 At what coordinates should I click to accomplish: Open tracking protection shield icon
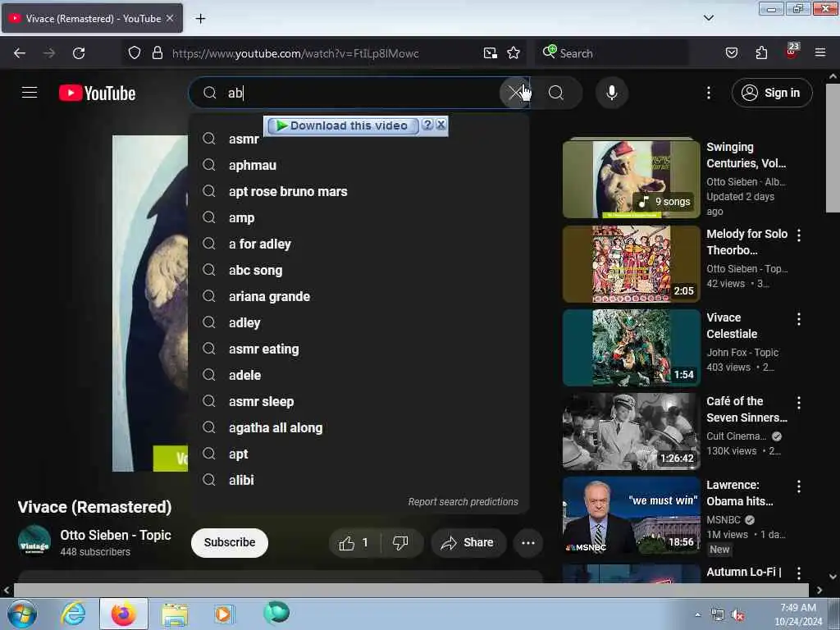[x=135, y=53]
